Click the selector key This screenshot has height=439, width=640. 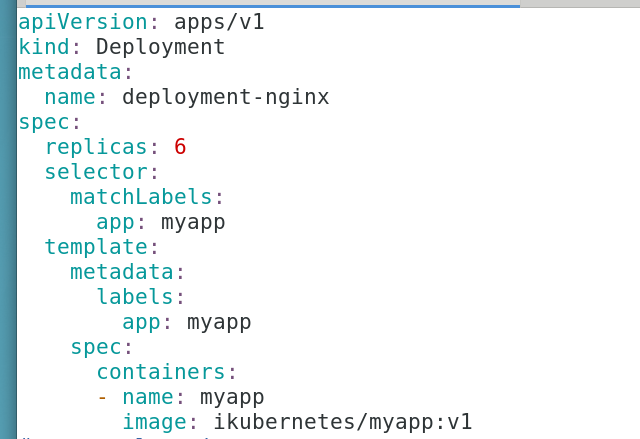[x=96, y=172]
